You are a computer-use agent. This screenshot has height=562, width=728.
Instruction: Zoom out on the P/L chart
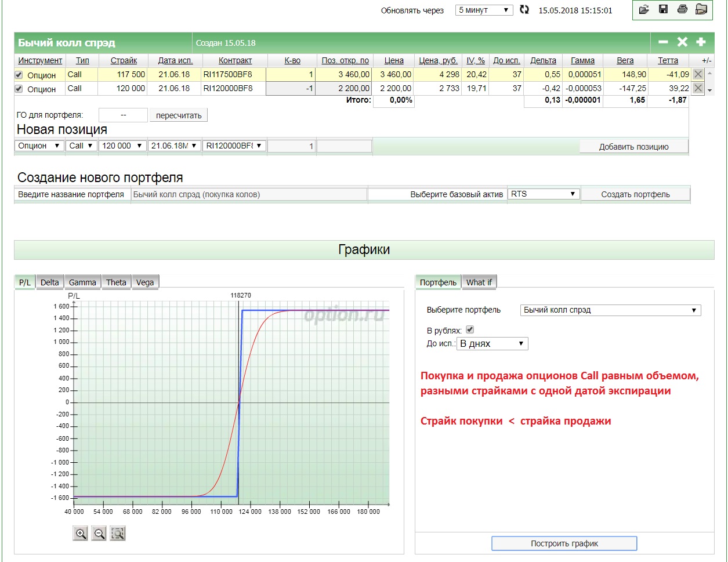(99, 534)
